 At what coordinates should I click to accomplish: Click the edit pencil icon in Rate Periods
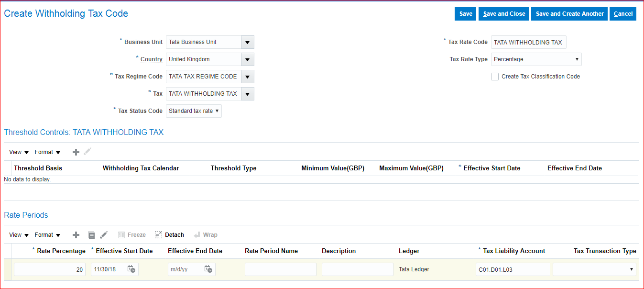pyautogui.click(x=104, y=235)
